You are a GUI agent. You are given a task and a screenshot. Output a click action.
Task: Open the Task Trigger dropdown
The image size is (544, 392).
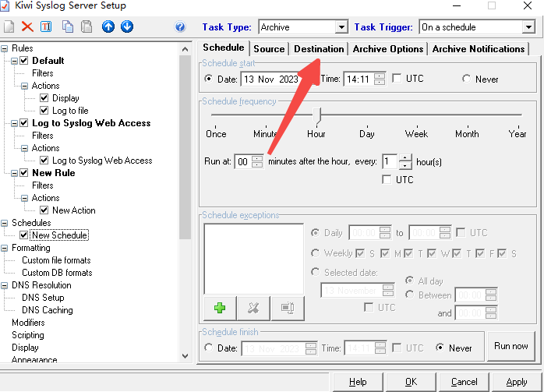pos(528,27)
